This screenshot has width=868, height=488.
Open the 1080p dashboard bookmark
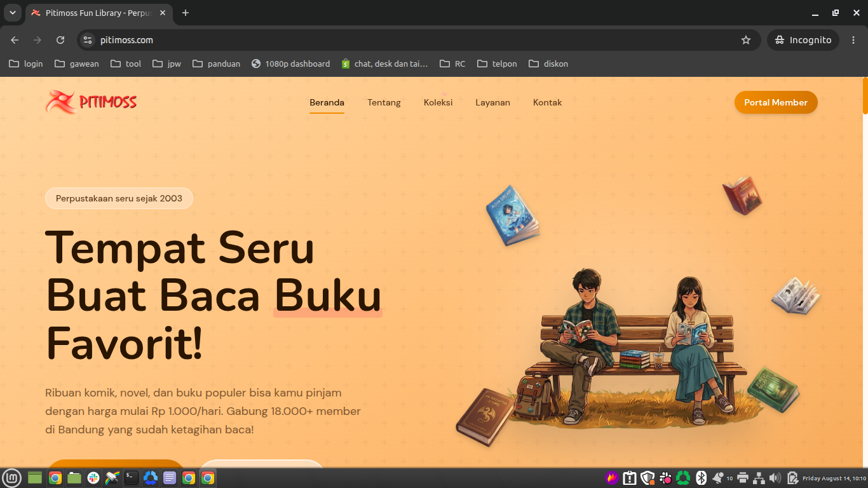click(291, 64)
